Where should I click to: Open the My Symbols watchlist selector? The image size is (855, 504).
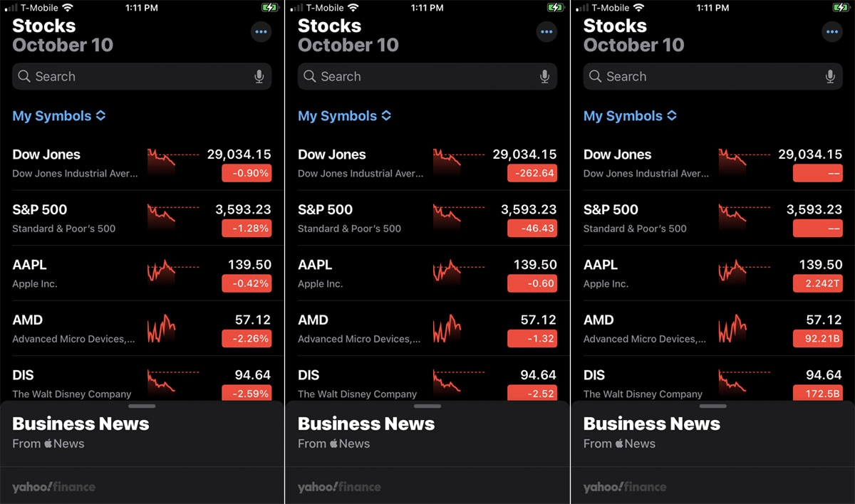(59, 115)
